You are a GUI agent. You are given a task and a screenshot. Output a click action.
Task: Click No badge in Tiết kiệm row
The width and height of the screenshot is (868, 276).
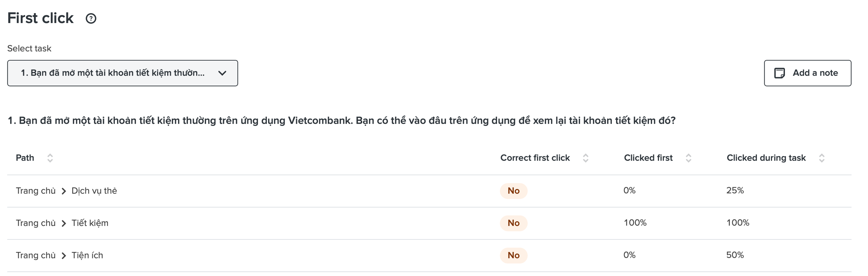point(513,223)
